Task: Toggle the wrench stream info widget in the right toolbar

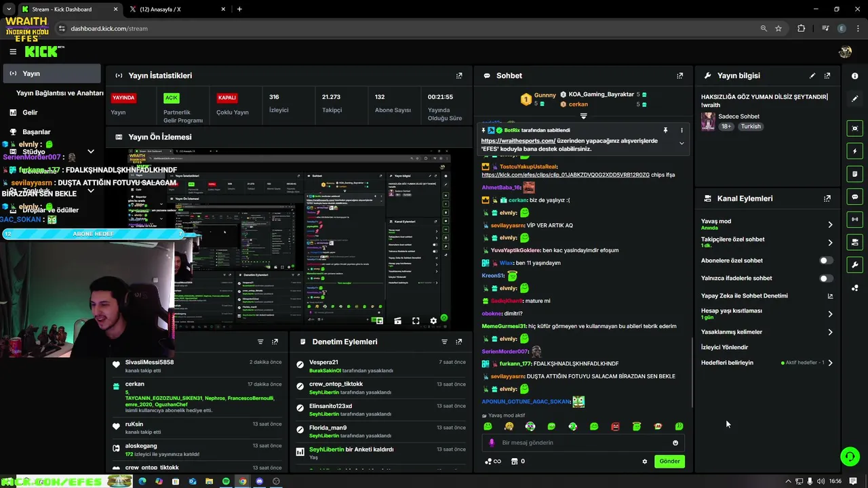Action: [855, 265]
